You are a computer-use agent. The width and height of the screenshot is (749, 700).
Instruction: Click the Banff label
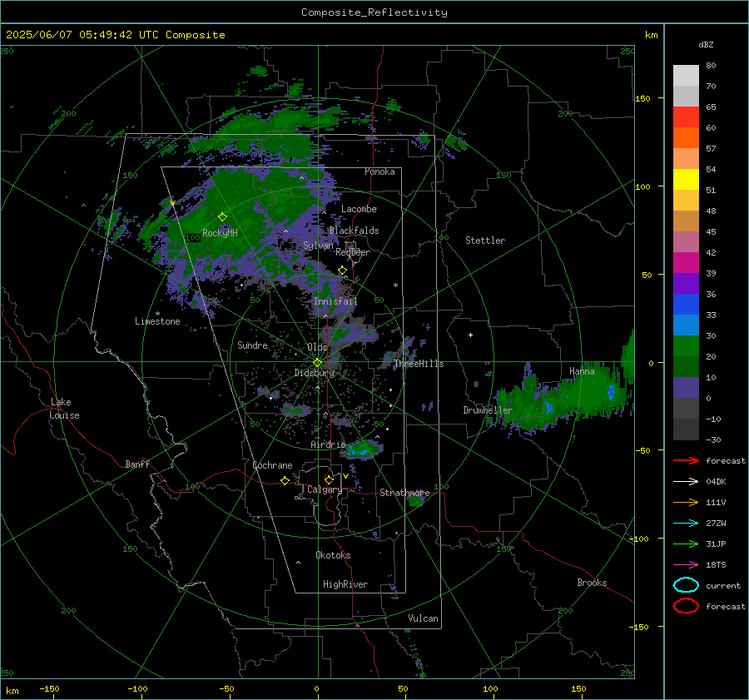pyautogui.click(x=137, y=464)
